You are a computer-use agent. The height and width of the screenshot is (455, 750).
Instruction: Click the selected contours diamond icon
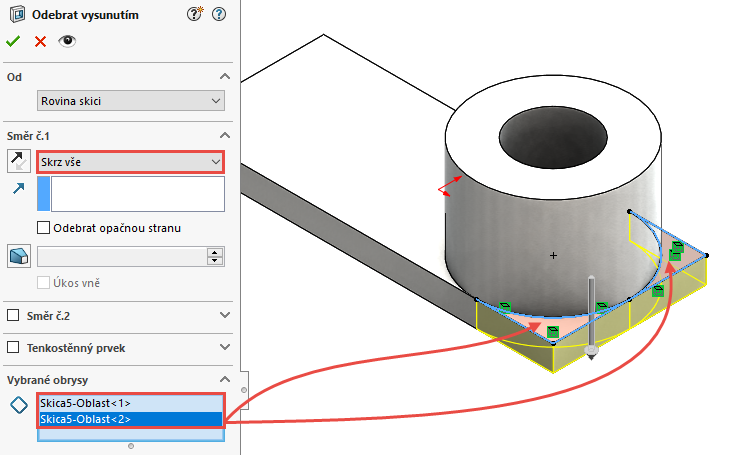[19, 405]
